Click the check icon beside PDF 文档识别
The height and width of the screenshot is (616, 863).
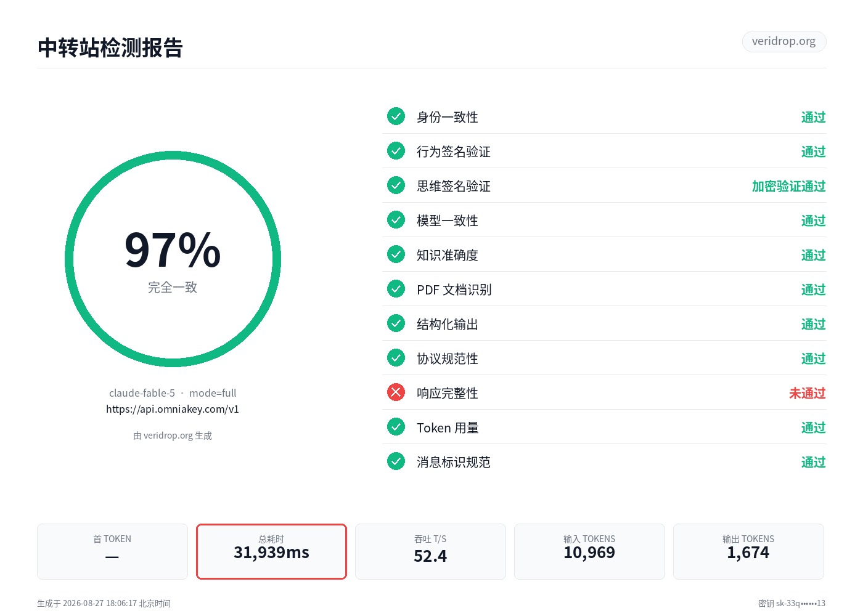tap(396, 288)
